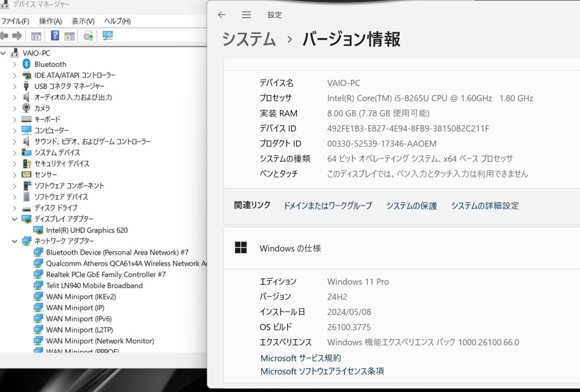Click the forward arrow in Device Manager toolbar
Screen dimensions: 580x392
pos(17,36)
